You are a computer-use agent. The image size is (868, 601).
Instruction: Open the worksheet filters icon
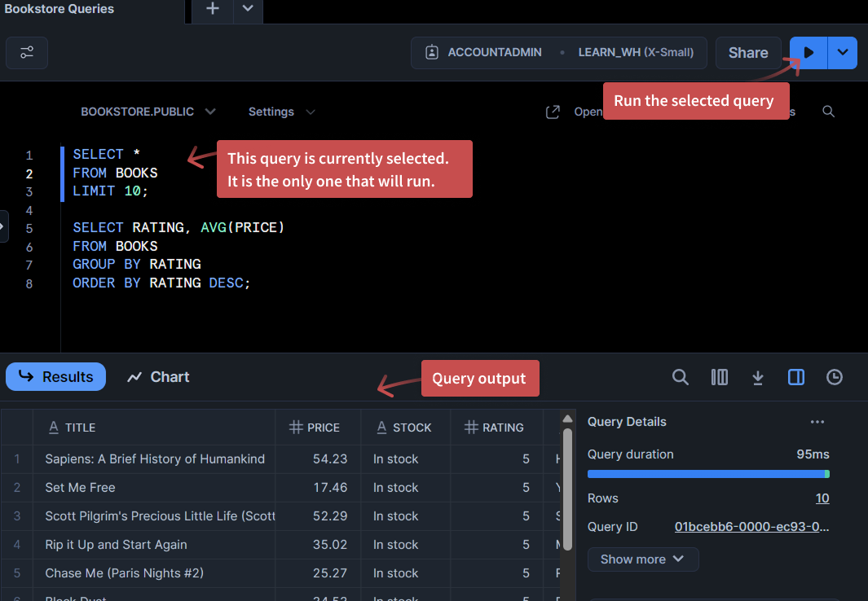[x=27, y=52]
